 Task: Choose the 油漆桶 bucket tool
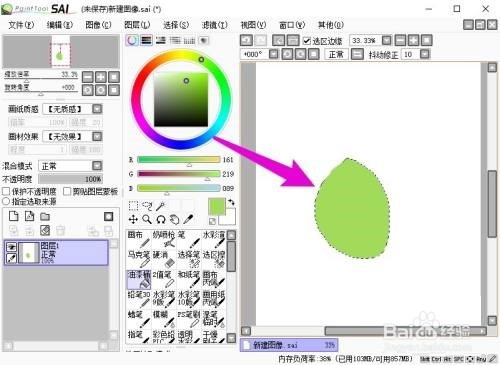pyautogui.click(x=139, y=279)
